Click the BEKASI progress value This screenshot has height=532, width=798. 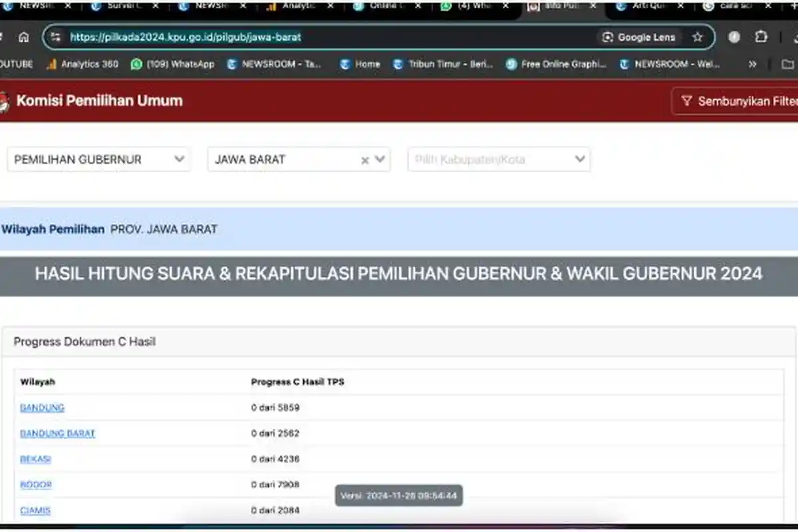(275, 458)
